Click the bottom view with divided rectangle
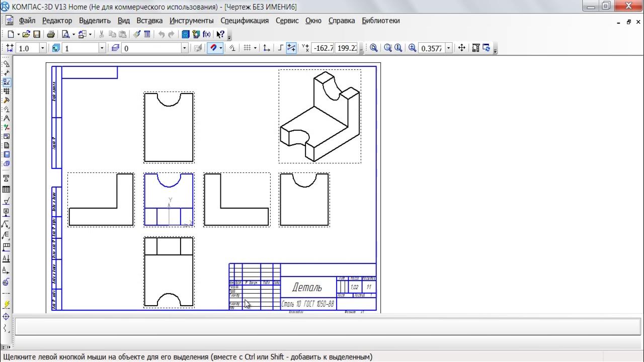Viewport: 644px width, 362px height. coord(169,272)
